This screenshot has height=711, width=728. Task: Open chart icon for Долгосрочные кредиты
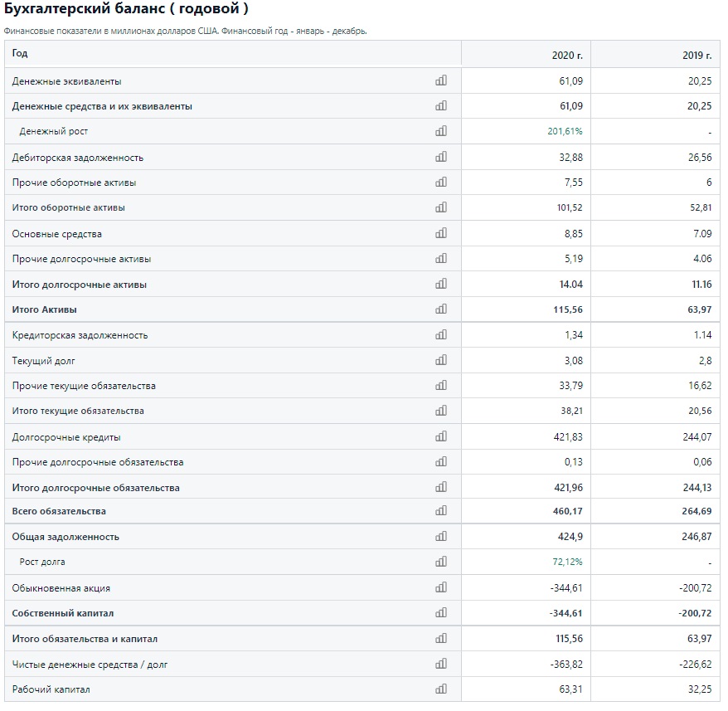click(441, 436)
